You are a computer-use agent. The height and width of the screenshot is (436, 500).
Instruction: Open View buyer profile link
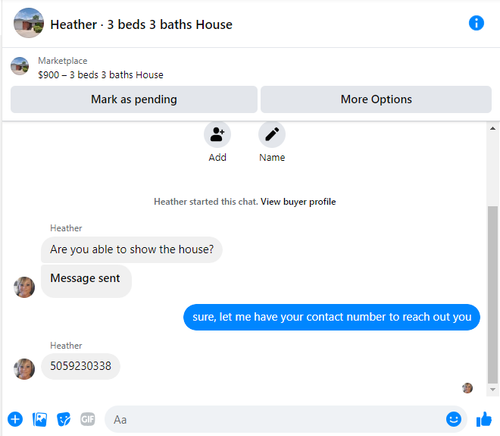point(298,202)
